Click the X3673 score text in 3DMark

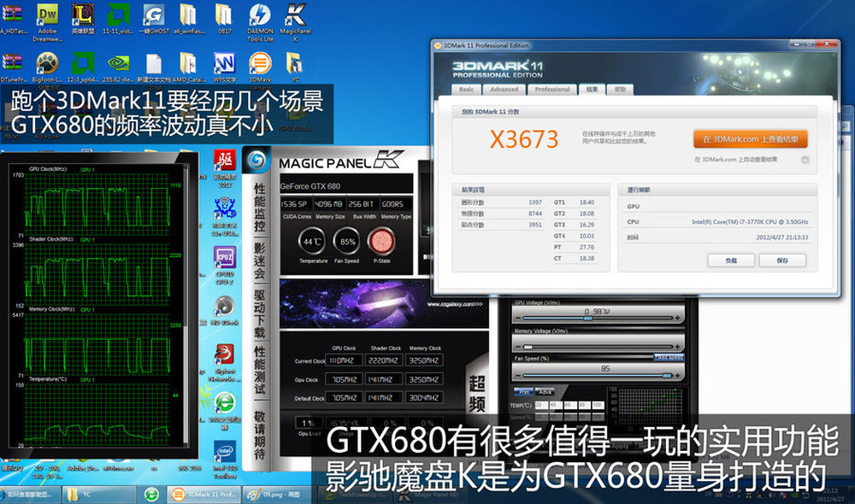coord(524,139)
